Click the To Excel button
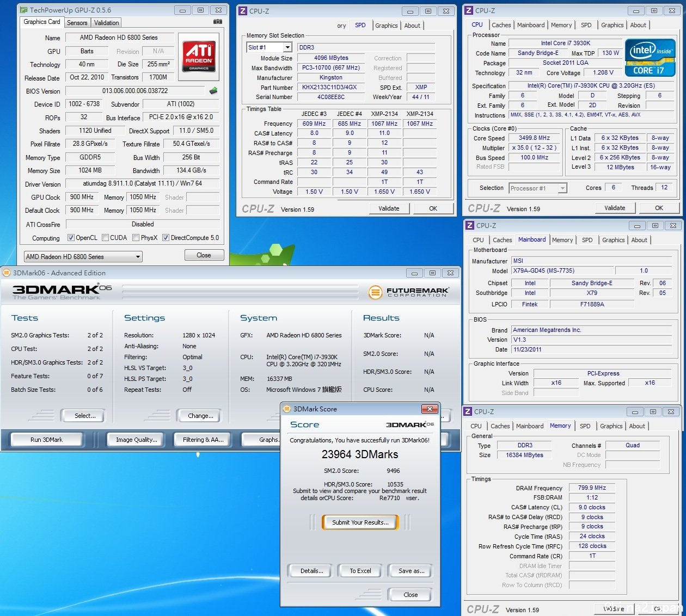This screenshot has width=686, height=616. (x=360, y=571)
